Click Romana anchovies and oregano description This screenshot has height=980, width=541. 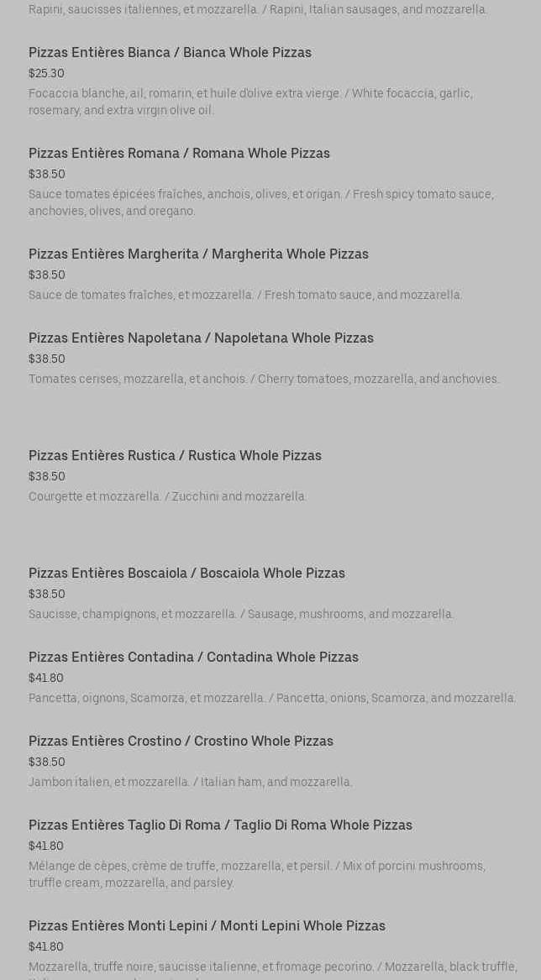tap(260, 202)
